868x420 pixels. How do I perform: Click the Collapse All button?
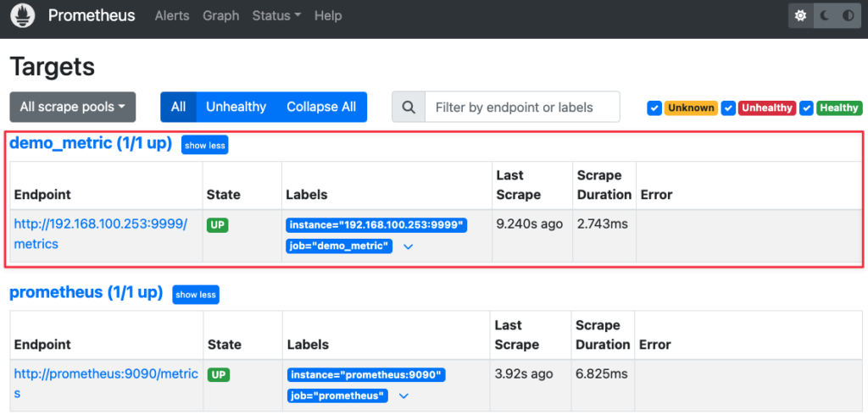click(321, 108)
